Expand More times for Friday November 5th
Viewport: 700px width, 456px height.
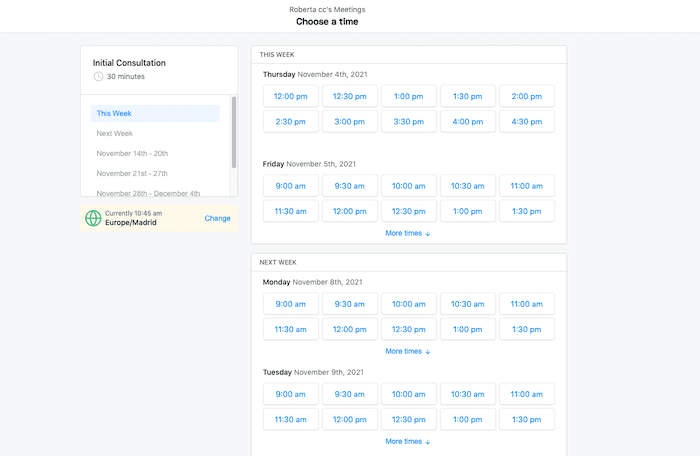pyautogui.click(x=408, y=233)
